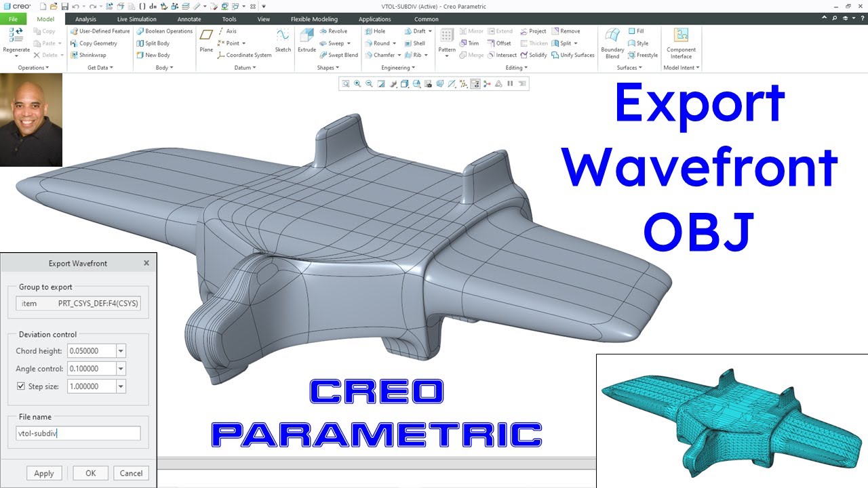Create a datum Axis
This screenshot has width=868, height=488.
[x=226, y=31]
